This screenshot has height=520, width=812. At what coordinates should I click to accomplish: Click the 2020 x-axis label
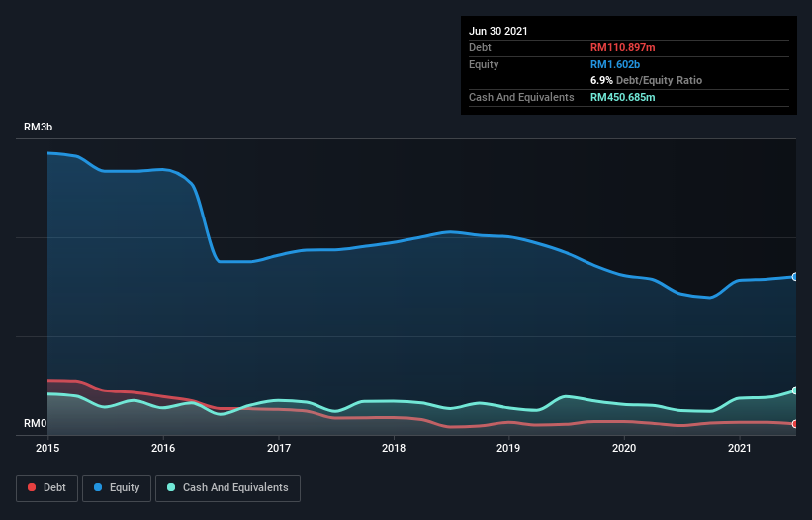624,448
